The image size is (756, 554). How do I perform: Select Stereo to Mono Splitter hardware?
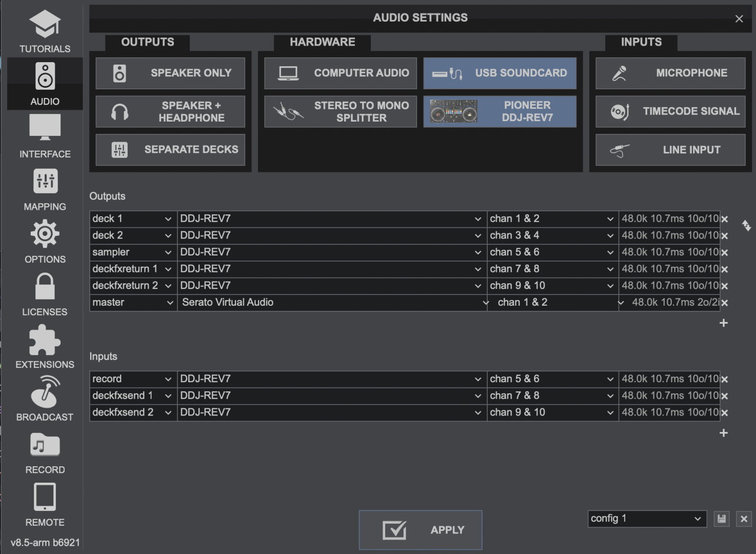(x=341, y=111)
